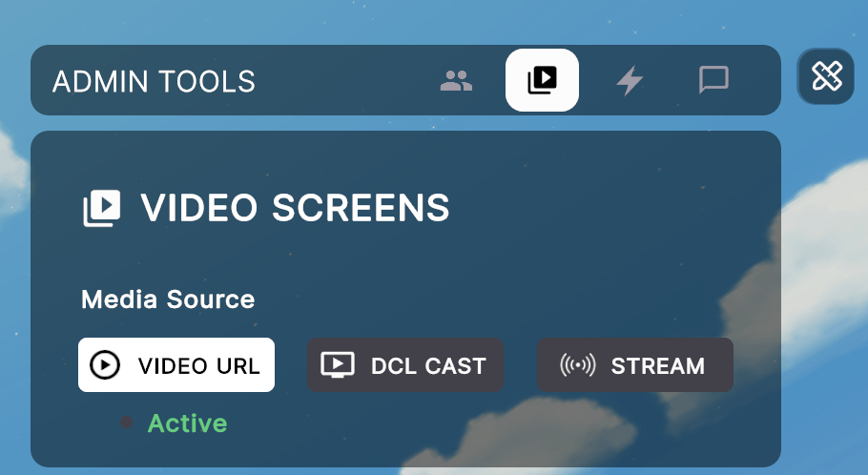This screenshot has width=868, height=475.
Task: Open the smart items lightning bolt tab
Action: pos(630,81)
